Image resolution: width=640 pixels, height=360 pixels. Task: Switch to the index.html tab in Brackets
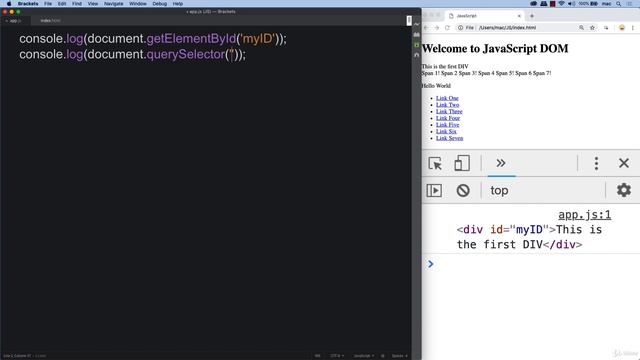click(50, 20)
